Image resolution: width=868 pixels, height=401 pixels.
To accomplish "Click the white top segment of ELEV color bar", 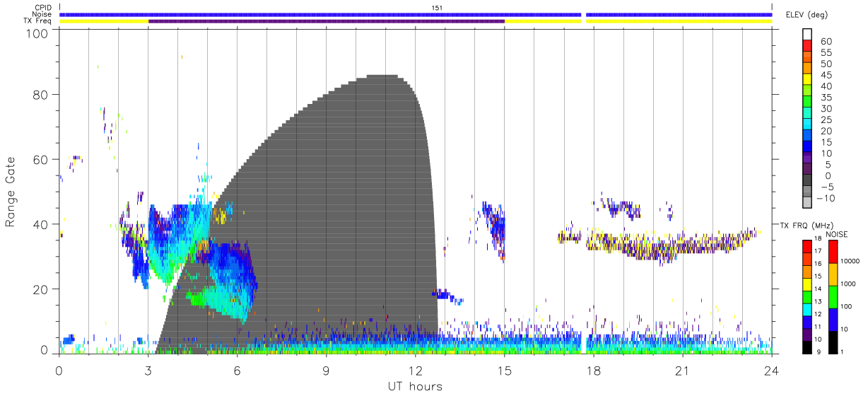I will 807,35.
